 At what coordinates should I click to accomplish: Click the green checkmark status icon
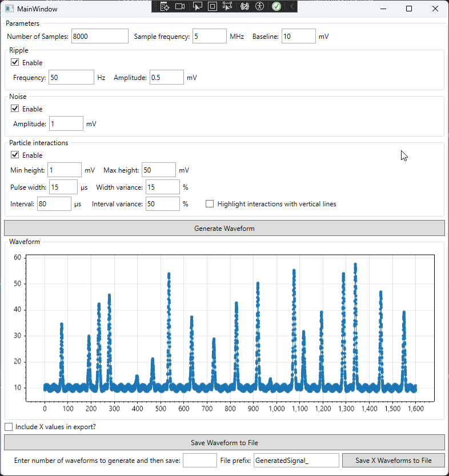point(276,6)
